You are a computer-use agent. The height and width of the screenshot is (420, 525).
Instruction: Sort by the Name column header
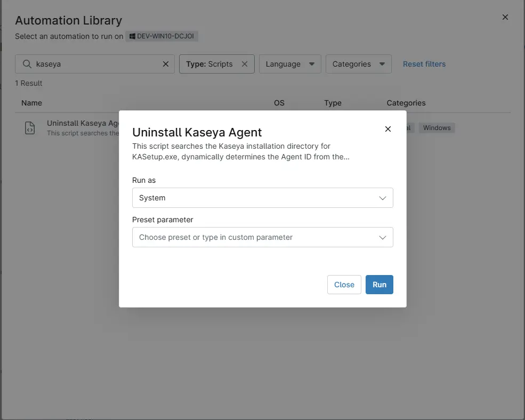(31, 103)
